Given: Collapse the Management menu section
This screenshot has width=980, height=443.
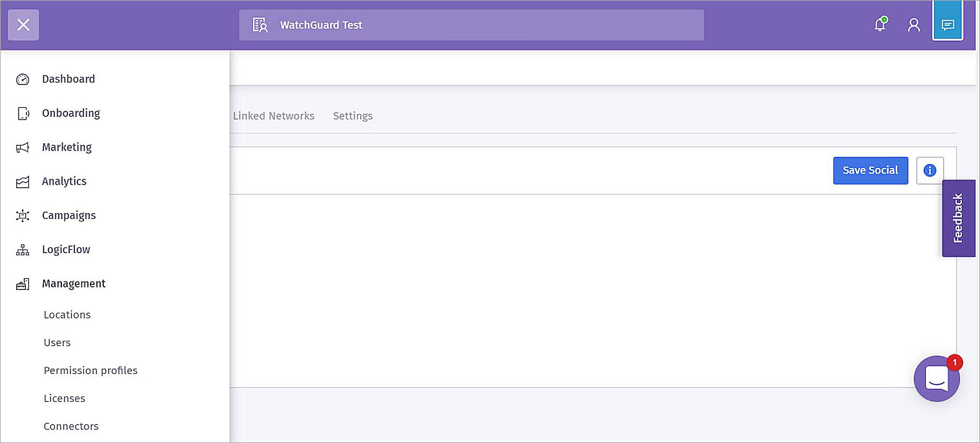Looking at the screenshot, I should 74,283.
